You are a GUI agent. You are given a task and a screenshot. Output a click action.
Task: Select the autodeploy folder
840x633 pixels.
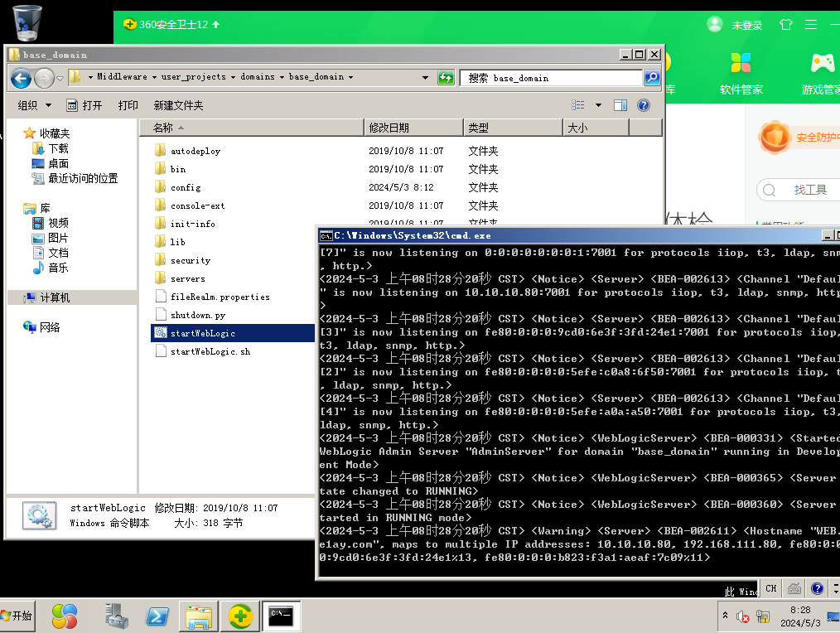point(195,151)
